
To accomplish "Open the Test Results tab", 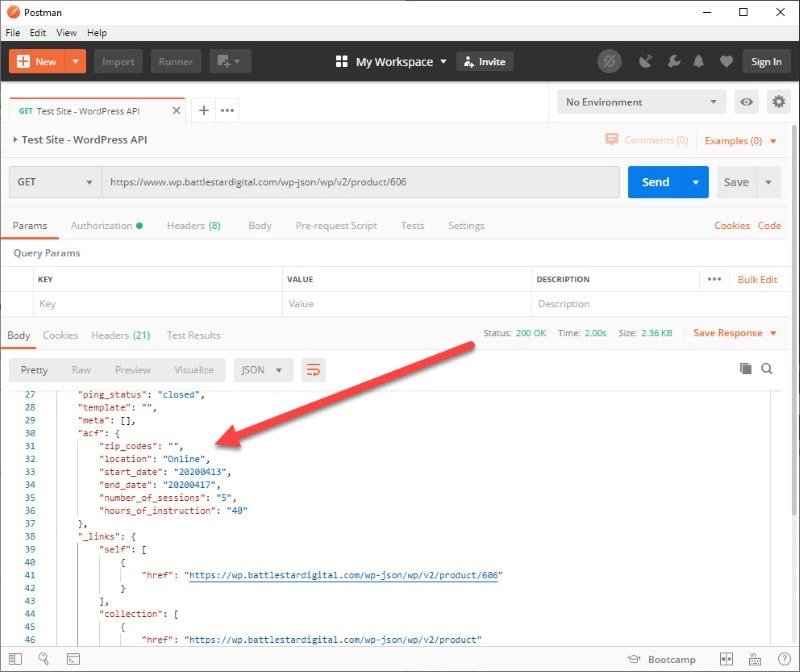I will click(x=193, y=335).
